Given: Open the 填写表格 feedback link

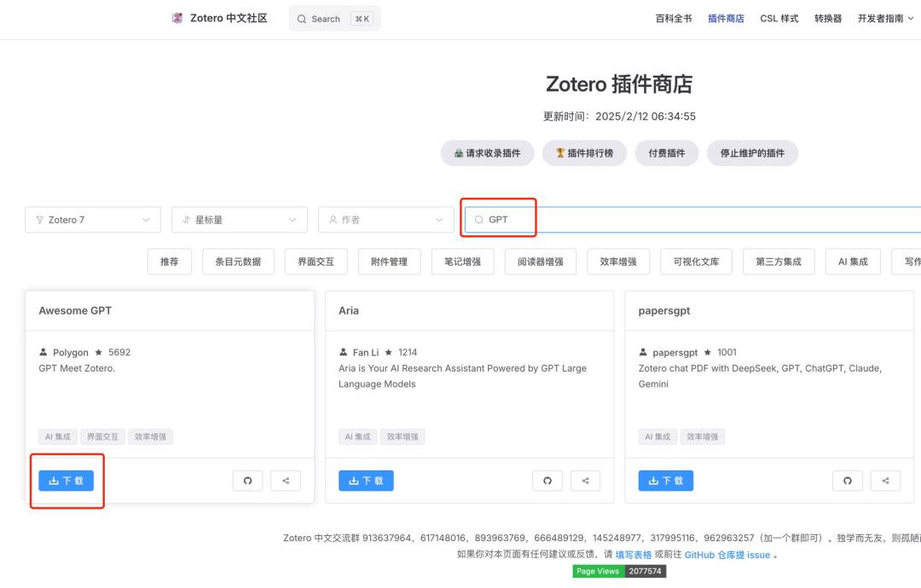Looking at the screenshot, I should point(633,555).
